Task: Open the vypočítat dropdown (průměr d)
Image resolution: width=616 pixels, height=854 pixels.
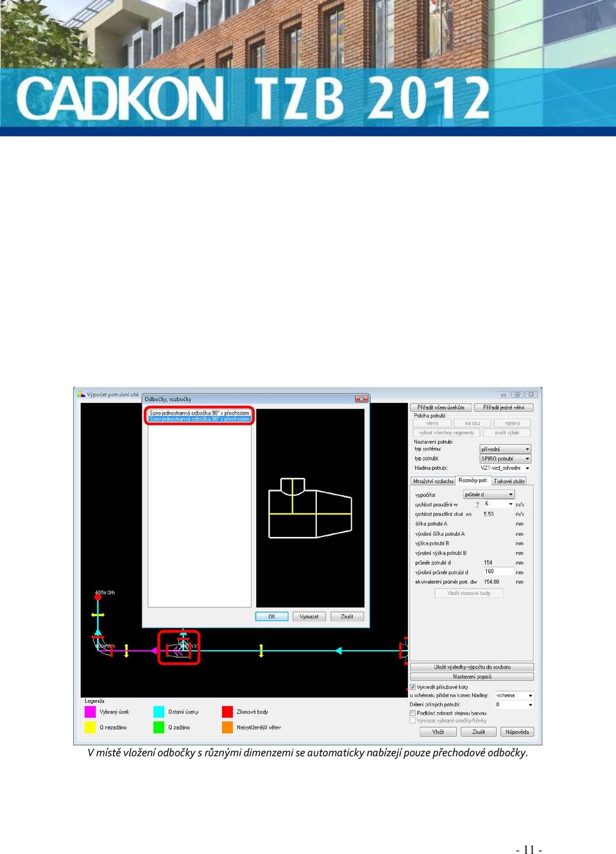Action: 489,495
